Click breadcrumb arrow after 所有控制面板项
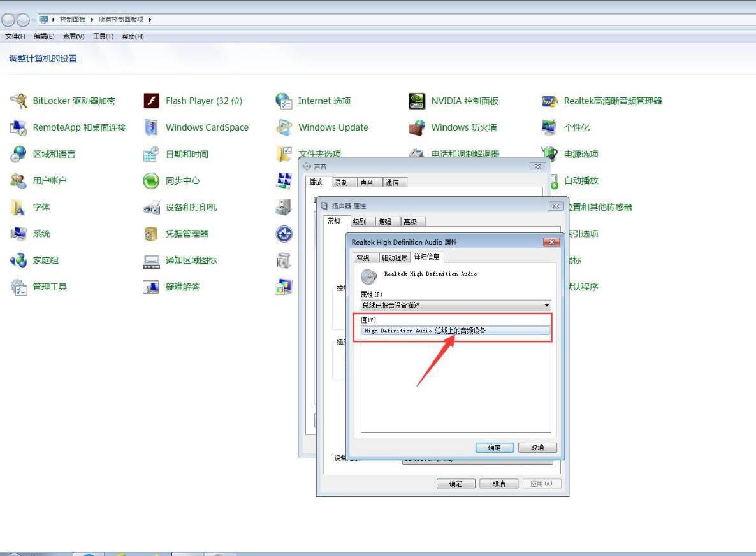 tap(150, 20)
